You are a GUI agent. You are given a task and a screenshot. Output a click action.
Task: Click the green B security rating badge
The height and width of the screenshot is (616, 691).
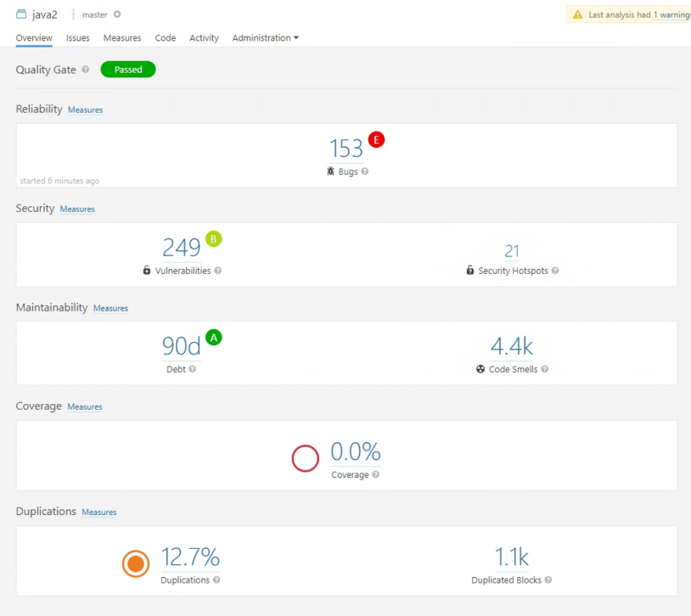click(213, 239)
